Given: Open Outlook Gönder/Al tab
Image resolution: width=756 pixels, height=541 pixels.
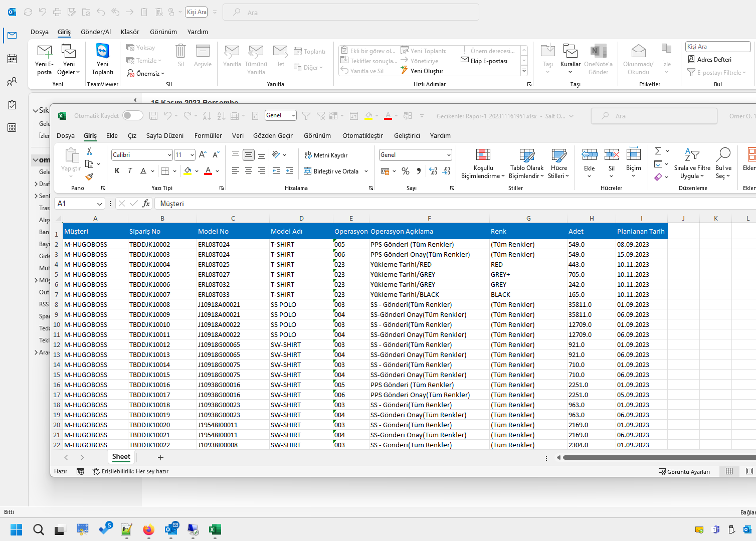Looking at the screenshot, I should (96, 32).
